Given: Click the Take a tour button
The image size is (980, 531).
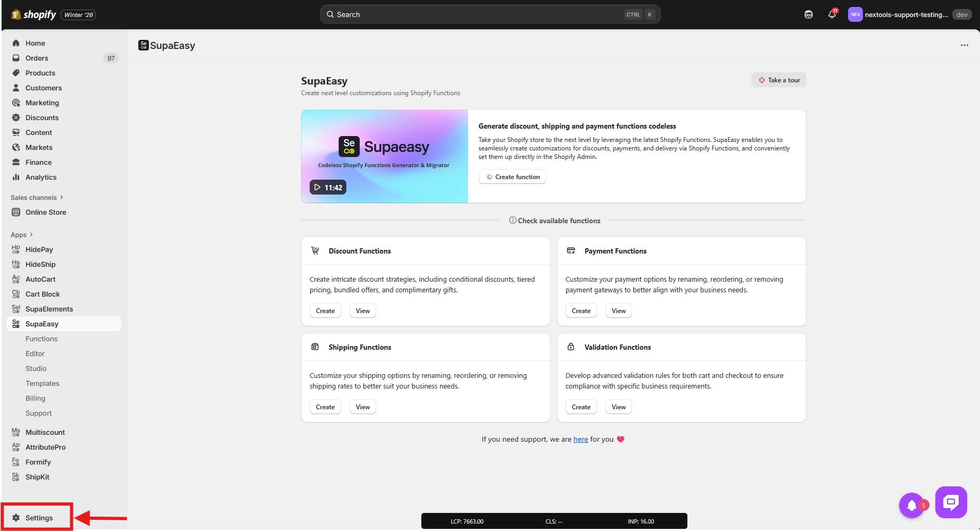Looking at the screenshot, I should point(778,80).
